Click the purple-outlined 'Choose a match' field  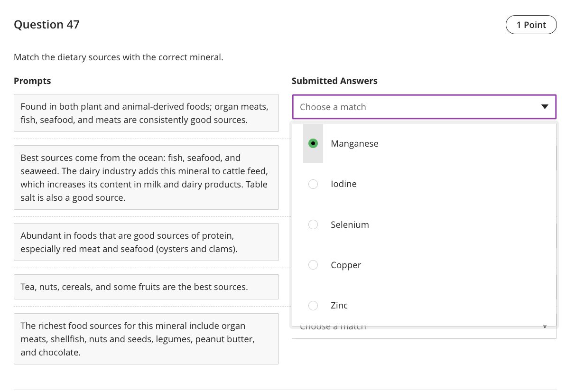(x=417, y=107)
